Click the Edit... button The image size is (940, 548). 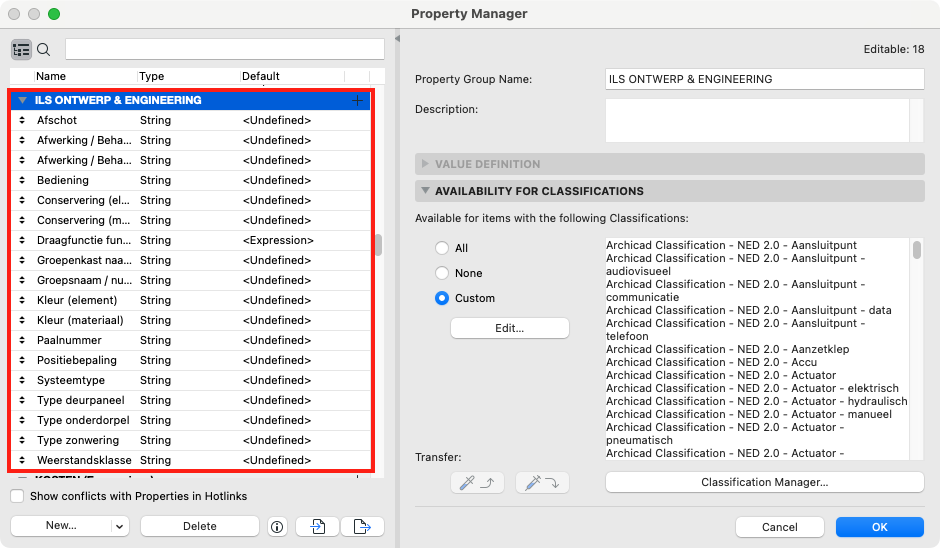pos(510,328)
